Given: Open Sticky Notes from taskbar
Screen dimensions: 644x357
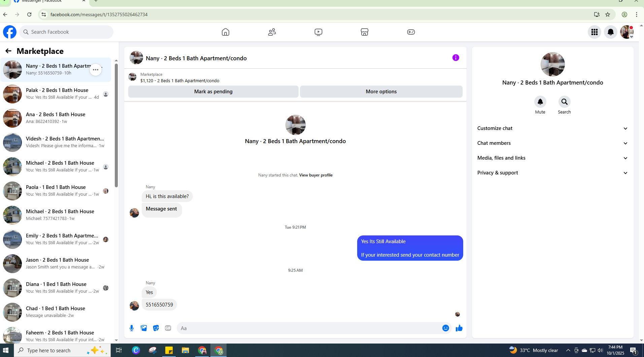Looking at the screenshot, I should click(x=169, y=350).
